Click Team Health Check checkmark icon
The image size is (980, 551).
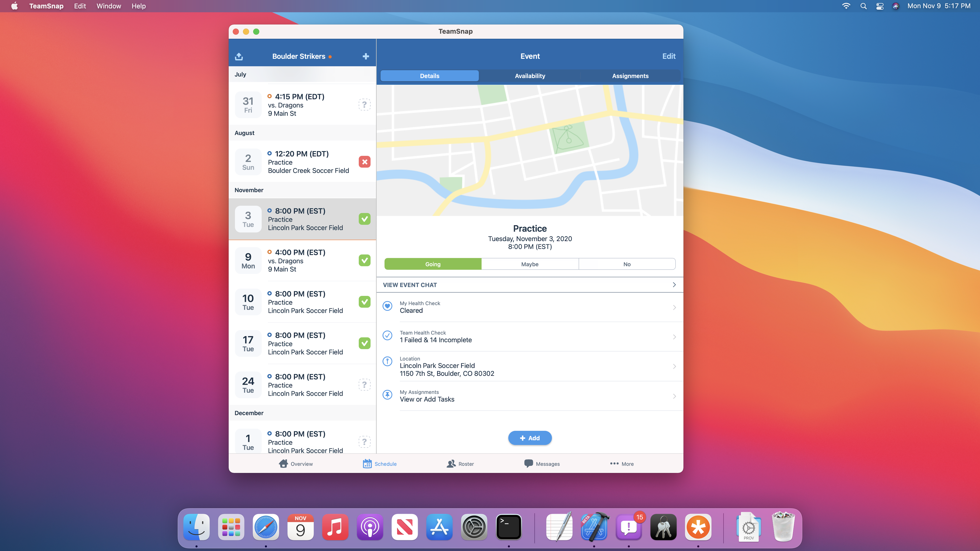387,335
